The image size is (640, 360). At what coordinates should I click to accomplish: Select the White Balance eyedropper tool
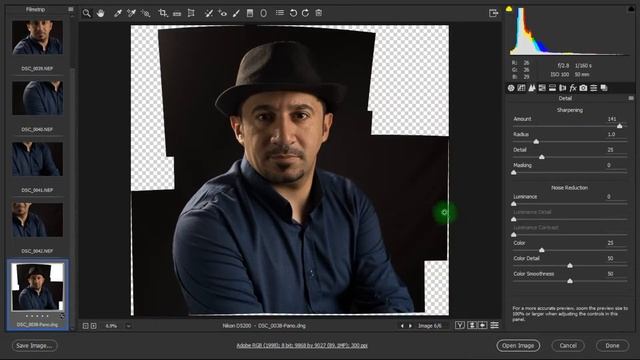pos(118,13)
